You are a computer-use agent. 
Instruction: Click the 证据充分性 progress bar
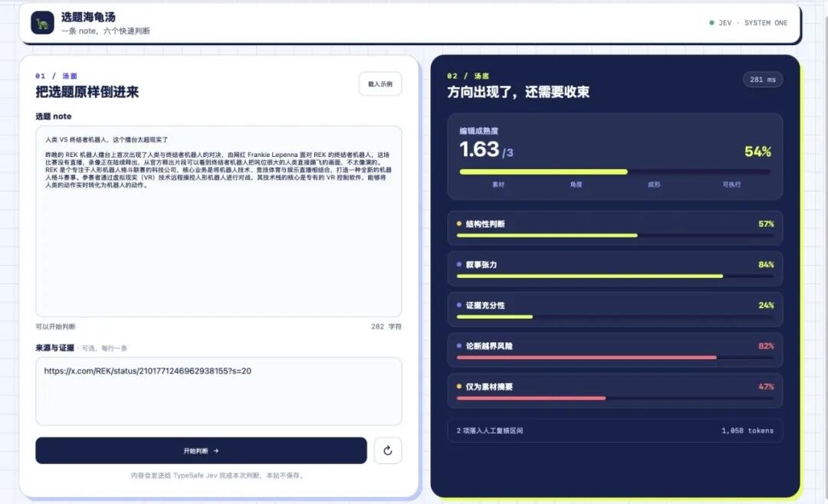coord(615,316)
